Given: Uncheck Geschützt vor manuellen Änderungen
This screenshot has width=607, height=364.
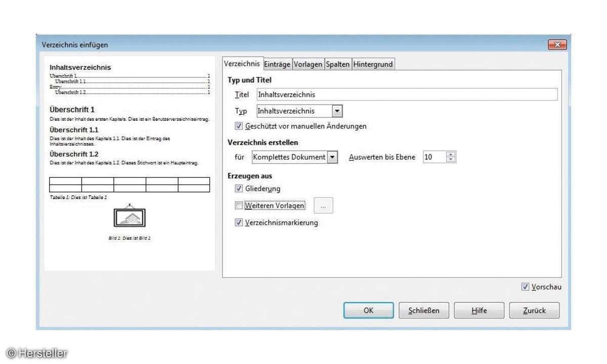Looking at the screenshot, I should click(239, 126).
